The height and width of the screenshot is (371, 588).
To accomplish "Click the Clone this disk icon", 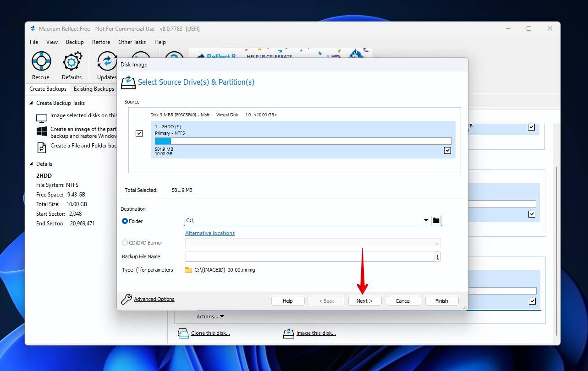I will [183, 333].
